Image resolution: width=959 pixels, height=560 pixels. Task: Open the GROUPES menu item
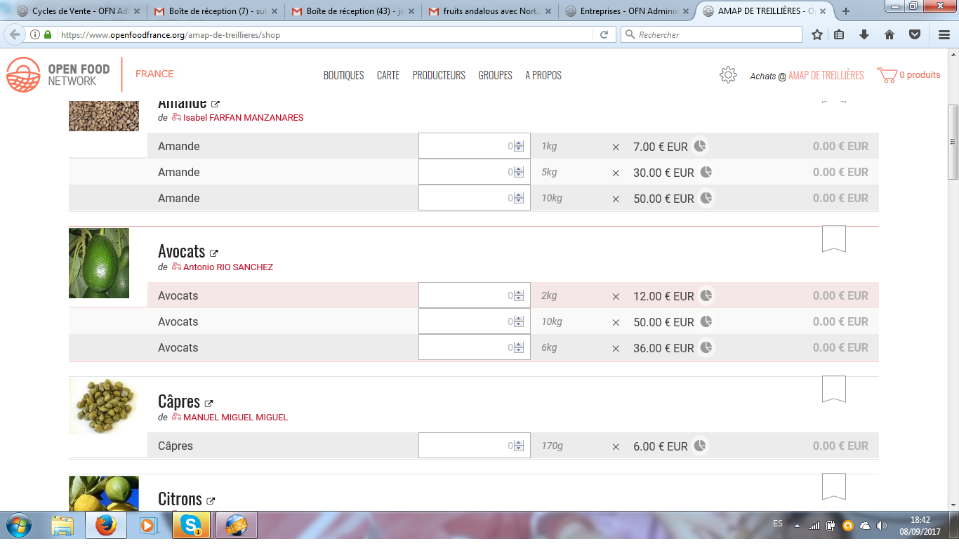tap(496, 75)
